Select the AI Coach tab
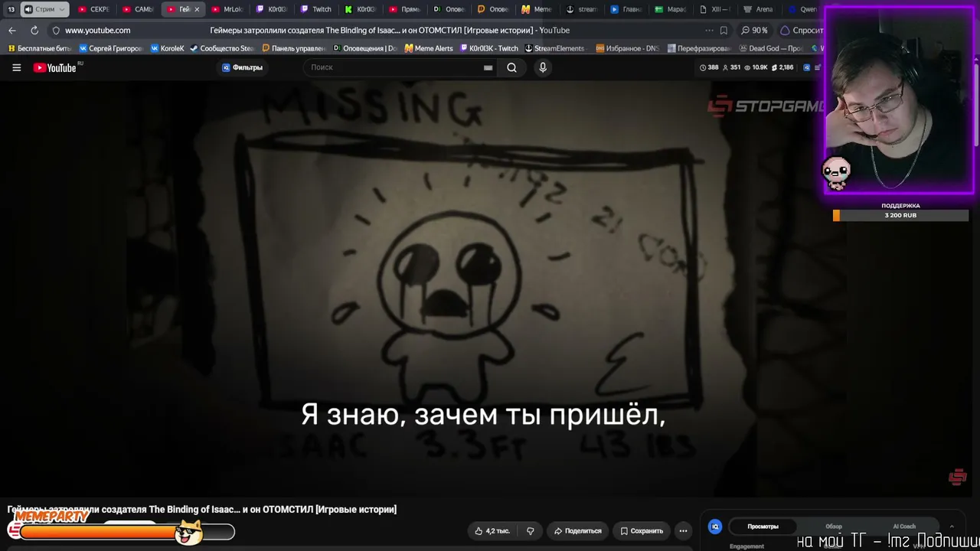The width and height of the screenshot is (980, 551). click(904, 527)
